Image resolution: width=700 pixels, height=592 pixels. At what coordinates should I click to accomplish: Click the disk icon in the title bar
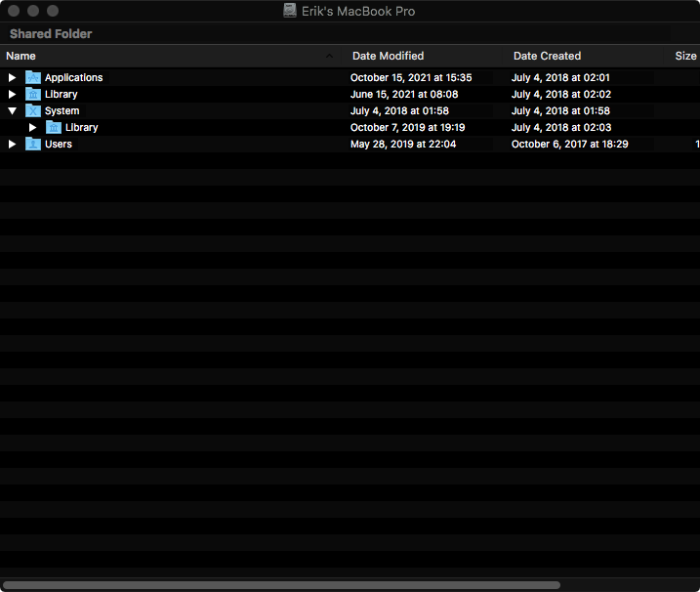pos(290,11)
